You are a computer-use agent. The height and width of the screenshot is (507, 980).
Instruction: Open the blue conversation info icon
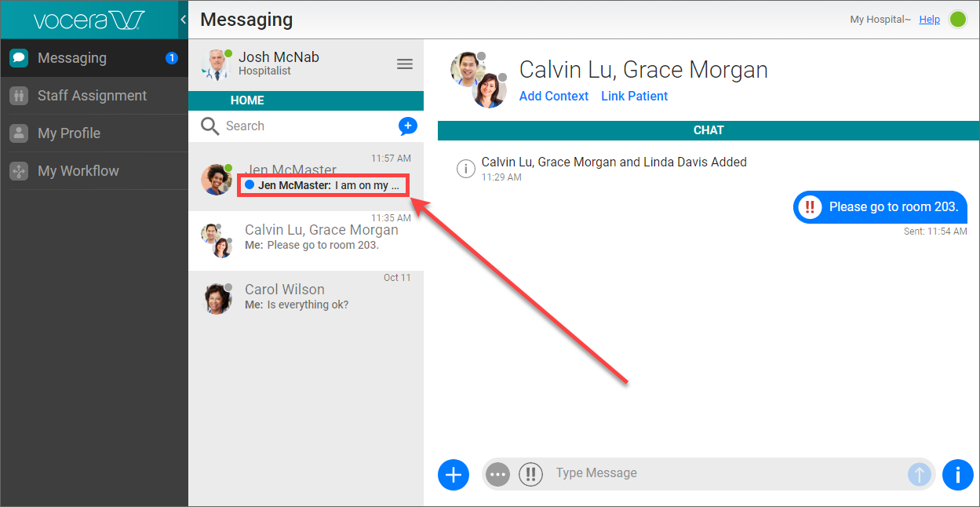click(957, 474)
